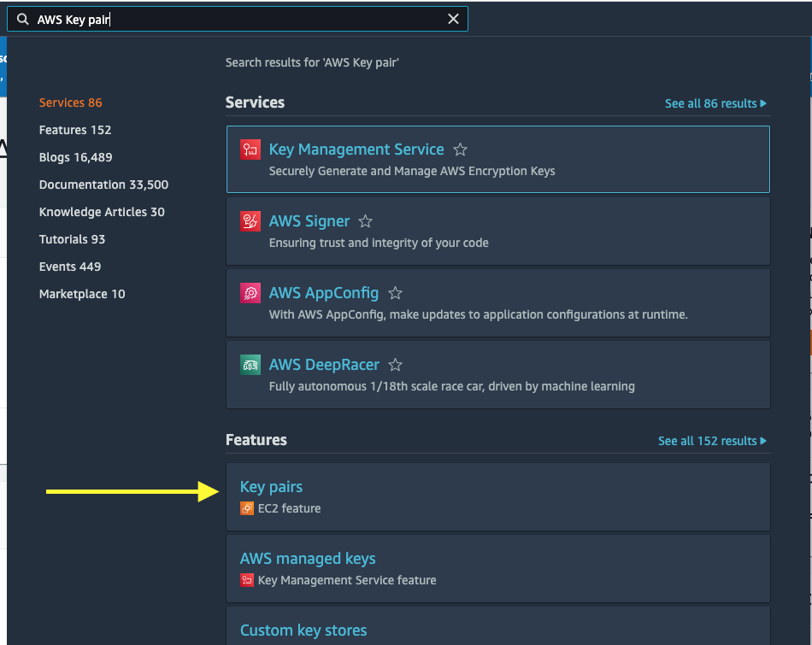Click the AWS Signer service icon

coord(250,220)
